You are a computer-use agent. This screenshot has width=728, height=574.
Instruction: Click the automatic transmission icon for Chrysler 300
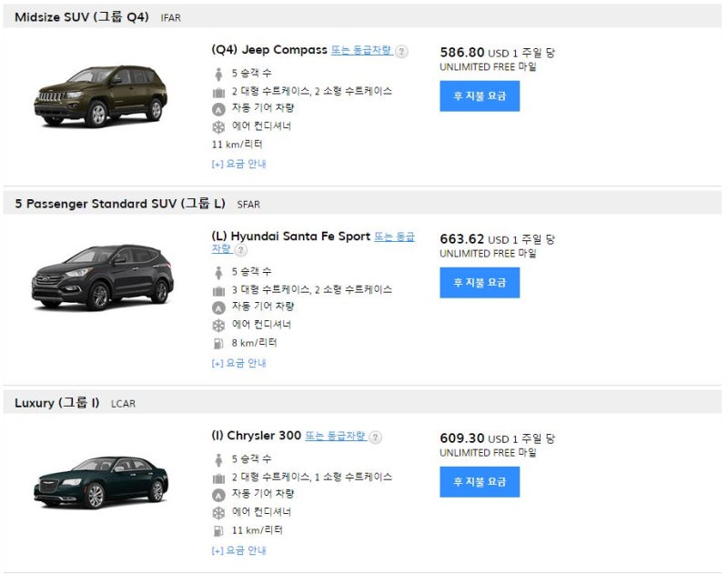(x=218, y=495)
